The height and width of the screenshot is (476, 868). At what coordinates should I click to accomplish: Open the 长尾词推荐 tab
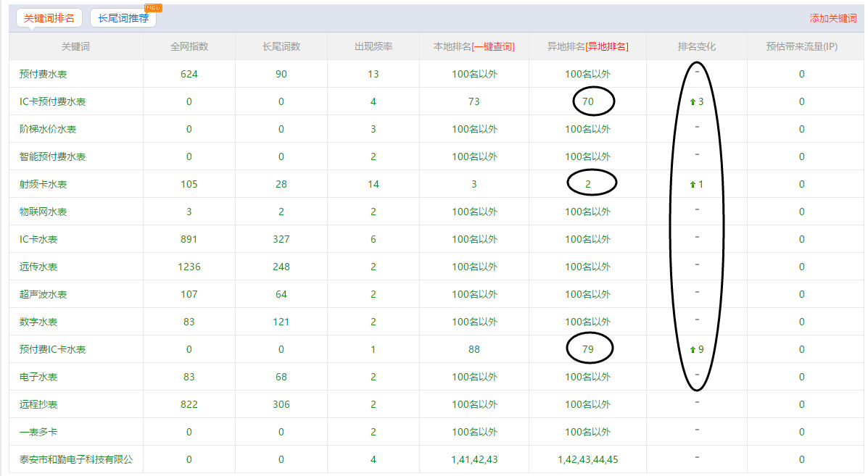click(123, 18)
